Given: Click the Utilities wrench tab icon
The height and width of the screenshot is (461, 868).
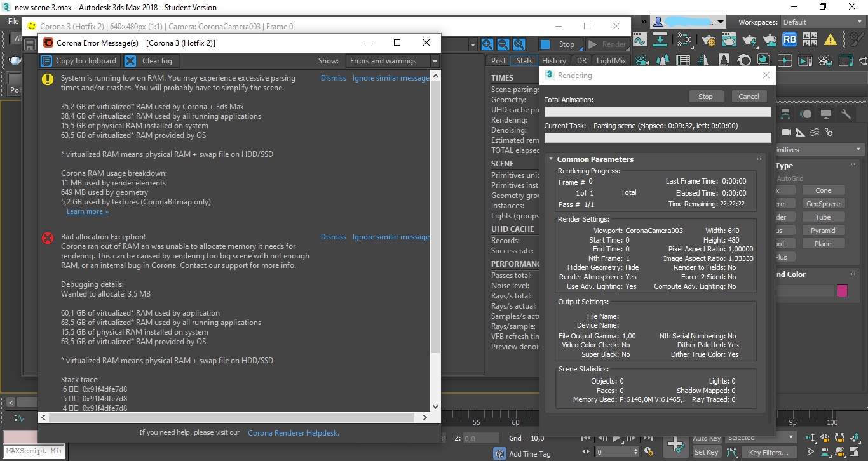Looking at the screenshot, I should click(x=846, y=114).
